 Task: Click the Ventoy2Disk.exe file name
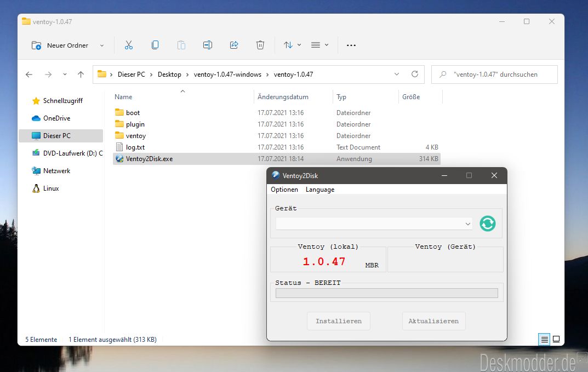coord(149,159)
